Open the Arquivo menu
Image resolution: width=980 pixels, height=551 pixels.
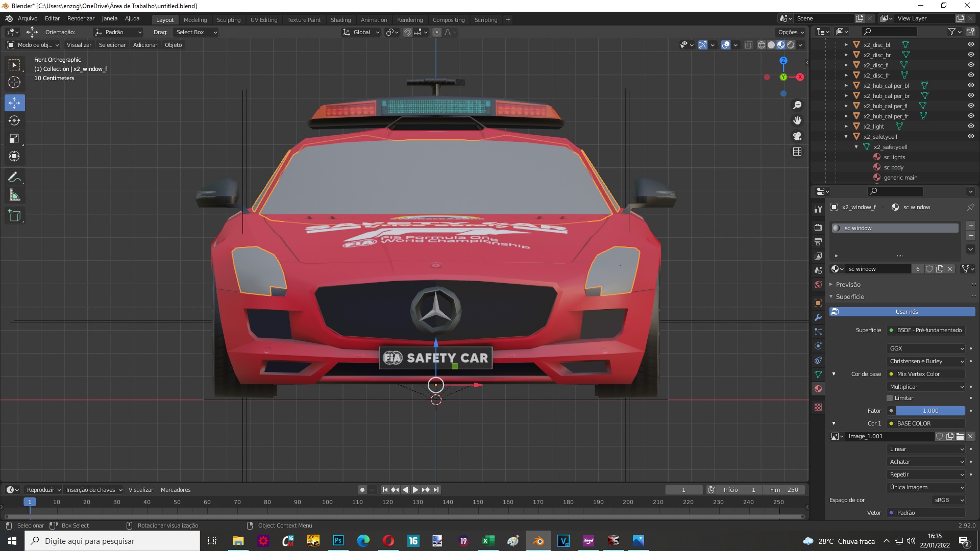(28, 18)
